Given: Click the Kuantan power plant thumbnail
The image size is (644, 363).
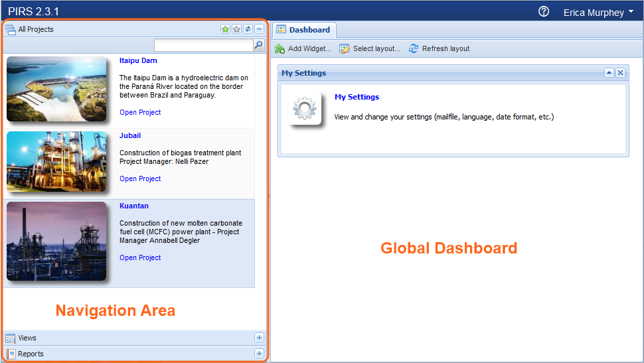Looking at the screenshot, I should point(56,241).
